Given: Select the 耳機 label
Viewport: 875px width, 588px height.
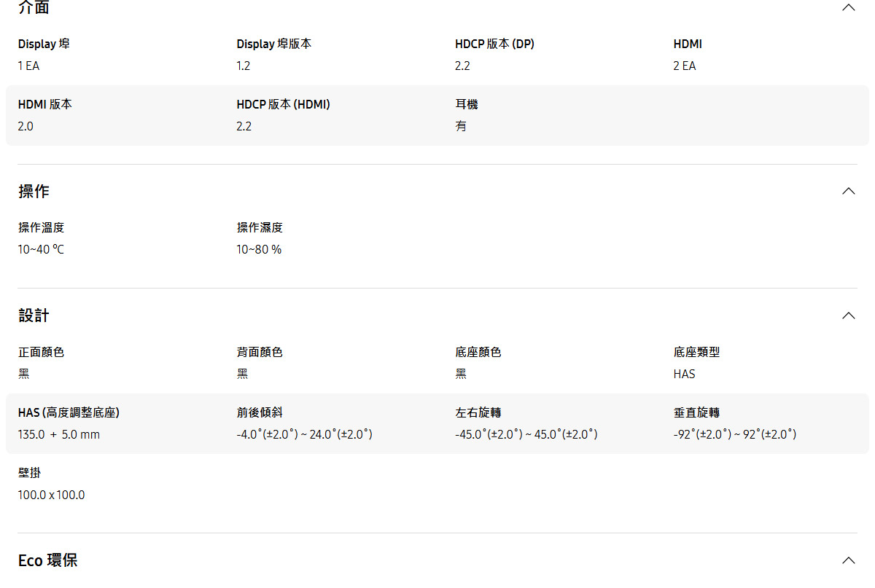Looking at the screenshot, I should click(467, 104).
